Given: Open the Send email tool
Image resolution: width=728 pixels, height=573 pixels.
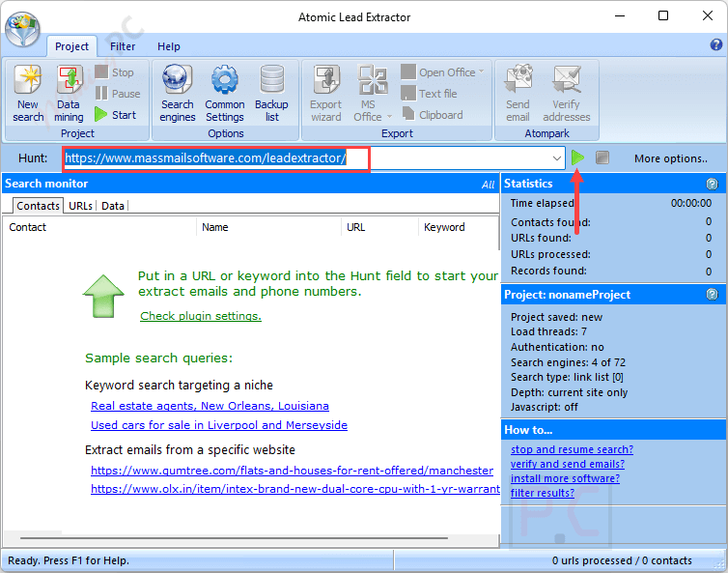Looking at the screenshot, I should pyautogui.click(x=518, y=94).
